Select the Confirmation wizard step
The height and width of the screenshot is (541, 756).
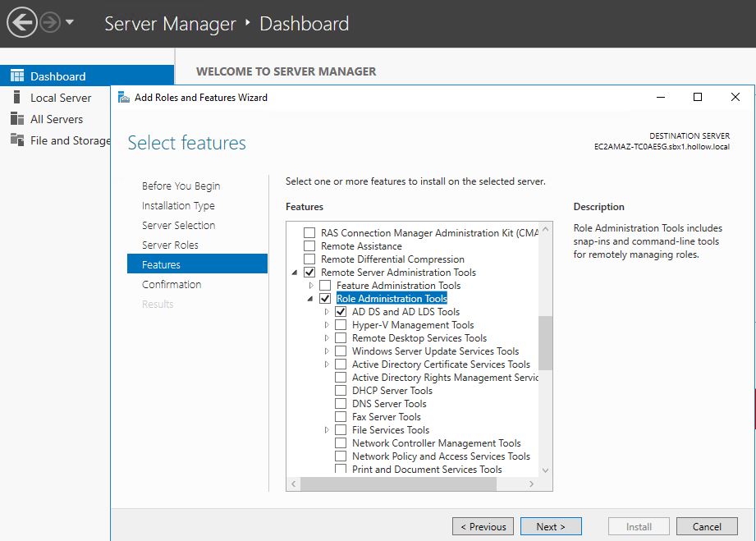click(x=172, y=284)
